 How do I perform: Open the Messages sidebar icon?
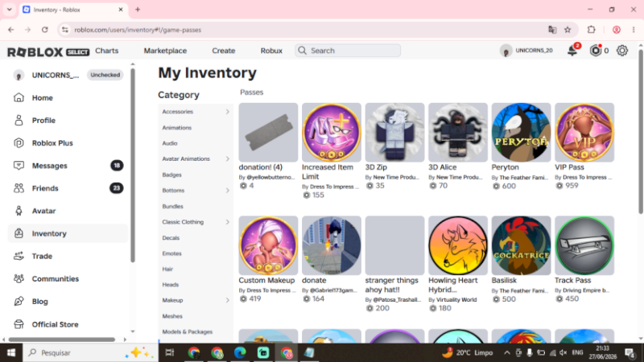(19, 166)
